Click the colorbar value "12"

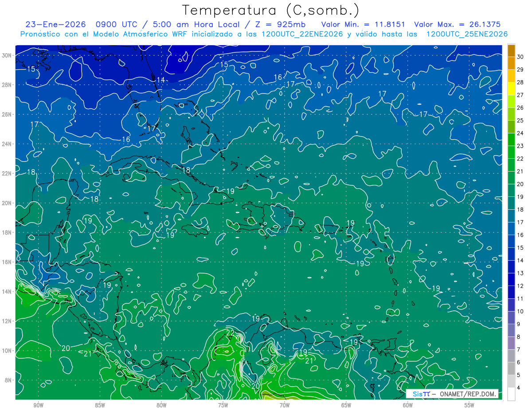point(520,286)
